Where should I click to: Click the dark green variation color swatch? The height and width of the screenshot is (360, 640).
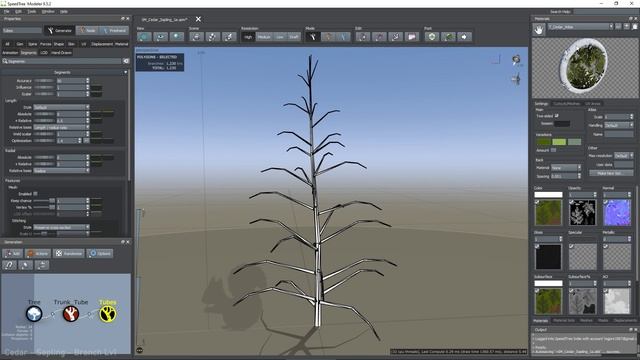coord(543,142)
